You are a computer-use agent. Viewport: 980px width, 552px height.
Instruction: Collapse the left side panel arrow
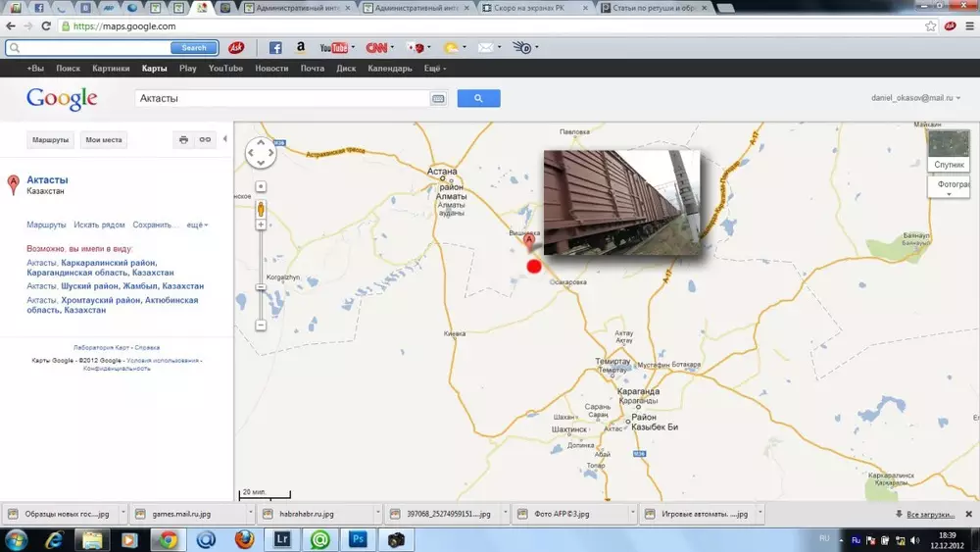[225, 139]
